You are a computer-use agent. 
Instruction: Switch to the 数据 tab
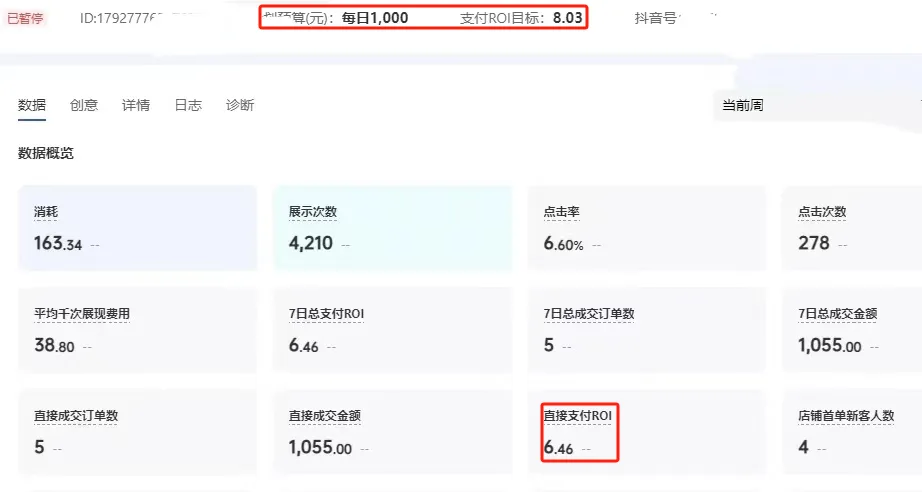[32, 105]
